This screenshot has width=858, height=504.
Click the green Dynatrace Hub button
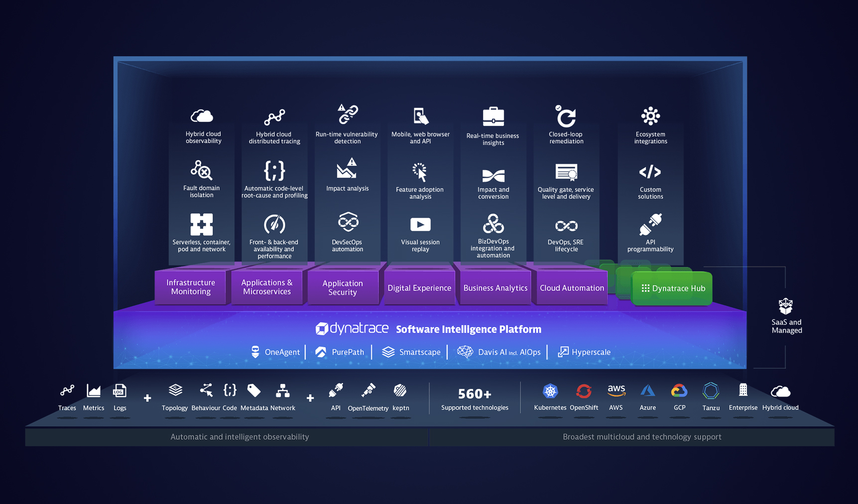[x=673, y=288]
